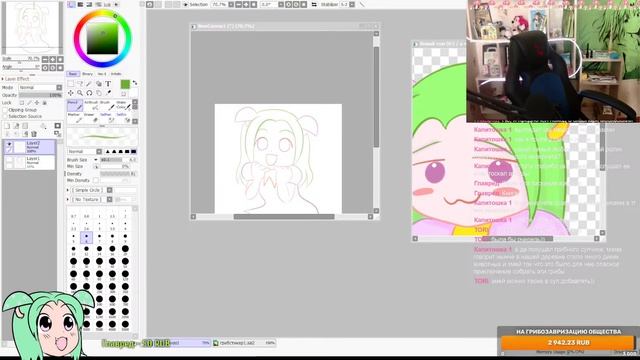Toggle lock all for layer
640x360 pixels.
44,103
